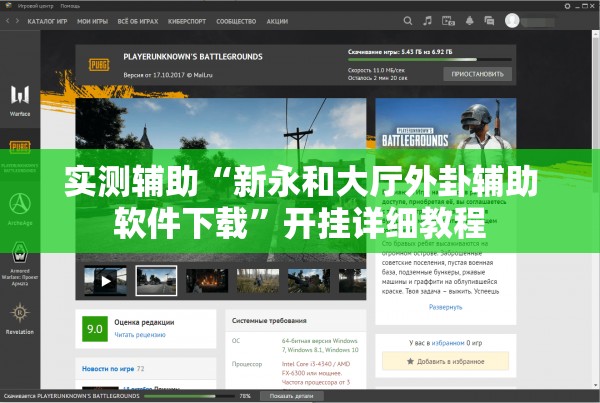
Task: Click the vertical scrollbar down arrow
Action: coord(595,385)
